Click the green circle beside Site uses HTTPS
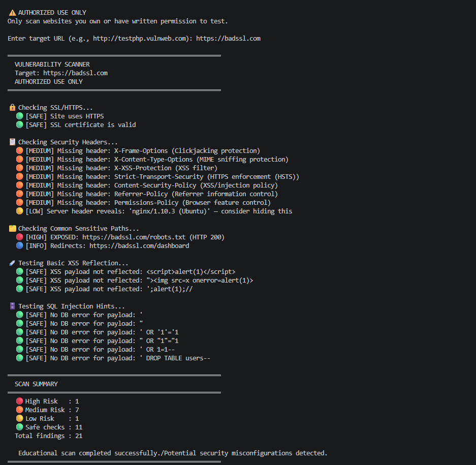 click(20, 116)
